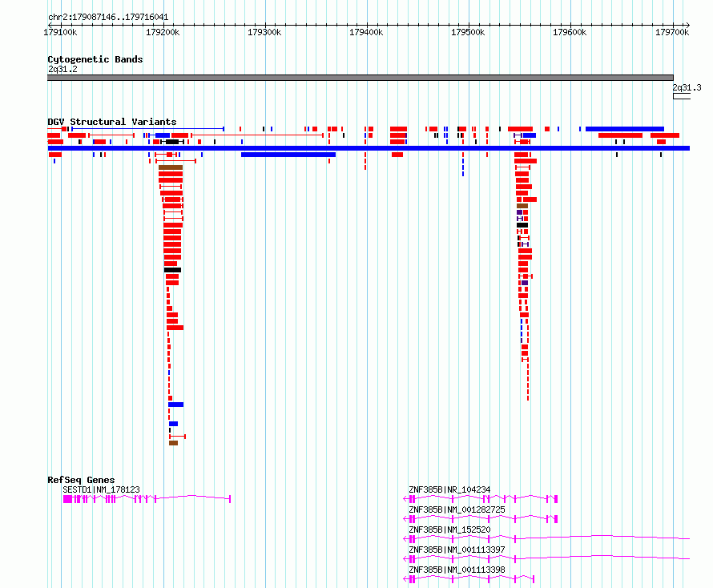Click the 179100k ruler label

(x=60, y=32)
